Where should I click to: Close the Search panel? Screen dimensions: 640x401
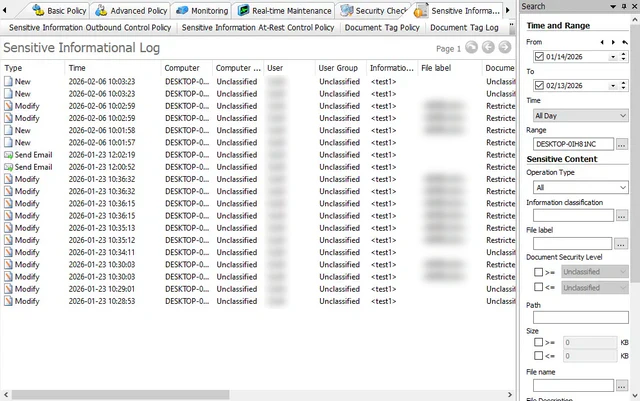click(x=634, y=6)
